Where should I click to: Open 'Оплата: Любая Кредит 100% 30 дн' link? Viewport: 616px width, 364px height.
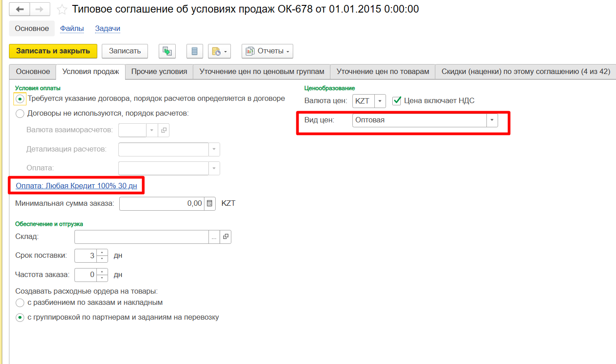(76, 186)
